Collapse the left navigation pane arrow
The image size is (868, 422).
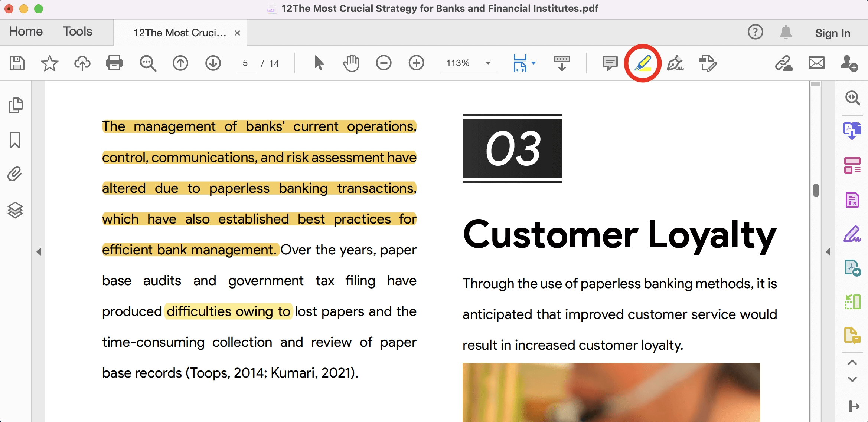point(39,252)
